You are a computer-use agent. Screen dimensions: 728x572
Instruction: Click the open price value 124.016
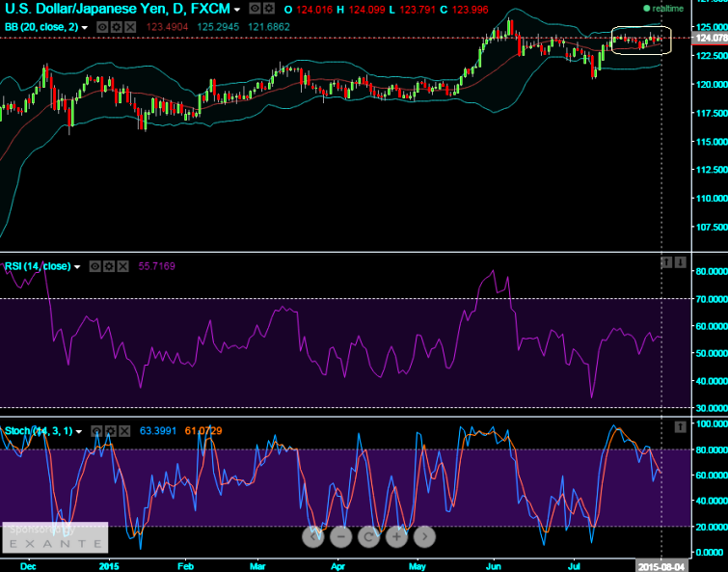pos(314,10)
